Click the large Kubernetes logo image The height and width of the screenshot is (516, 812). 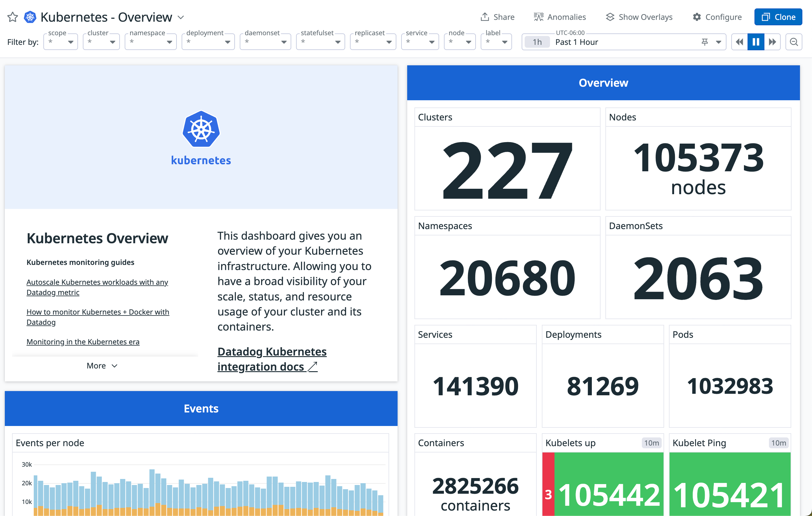click(201, 138)
